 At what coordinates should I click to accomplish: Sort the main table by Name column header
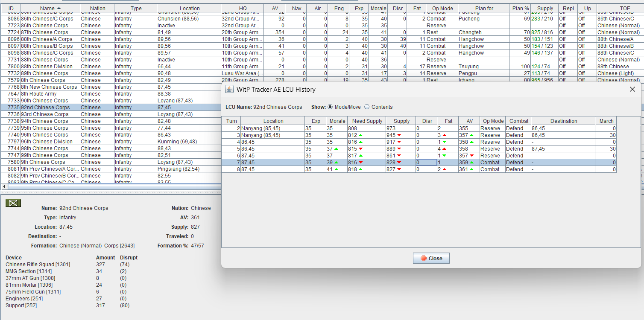point(50,8)
